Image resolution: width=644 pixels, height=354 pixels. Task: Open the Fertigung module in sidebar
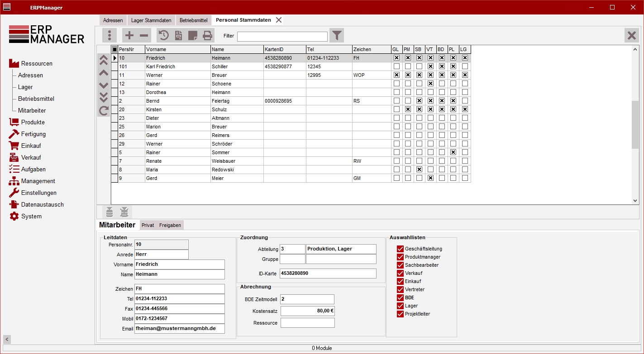click(28, 134)
